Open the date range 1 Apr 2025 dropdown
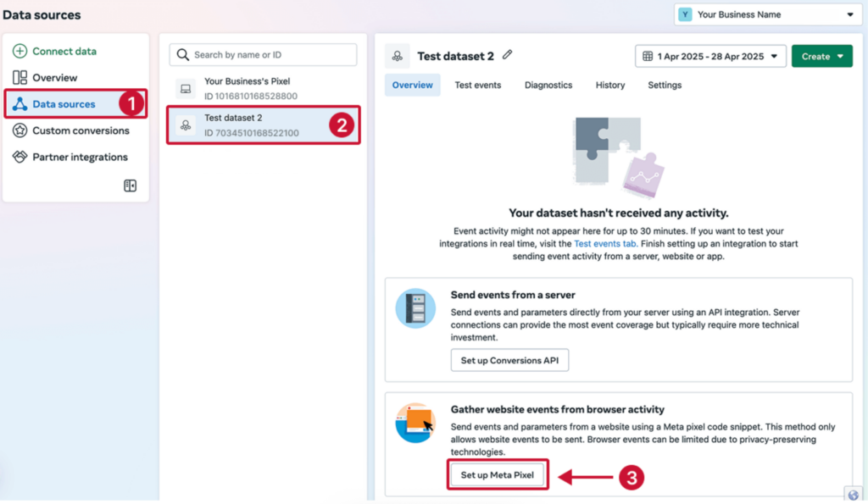Viewport: 868px width, 504px height. pyautogui.click(x=711, y=56)
